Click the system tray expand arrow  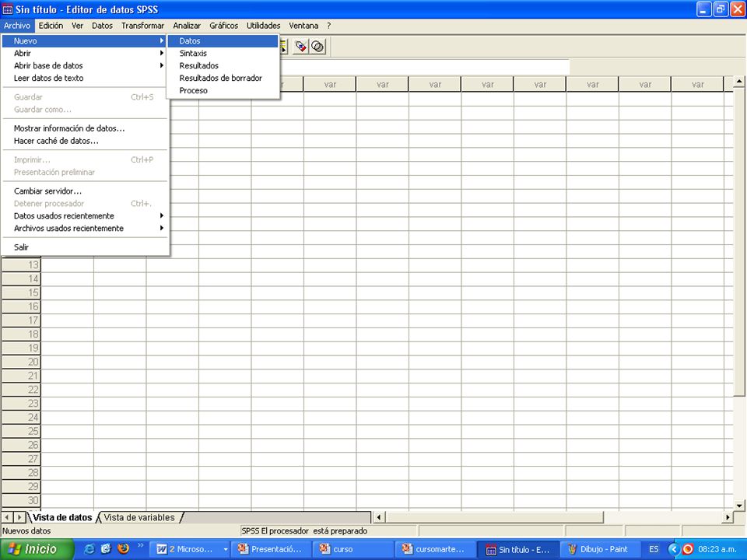(673, 549)
